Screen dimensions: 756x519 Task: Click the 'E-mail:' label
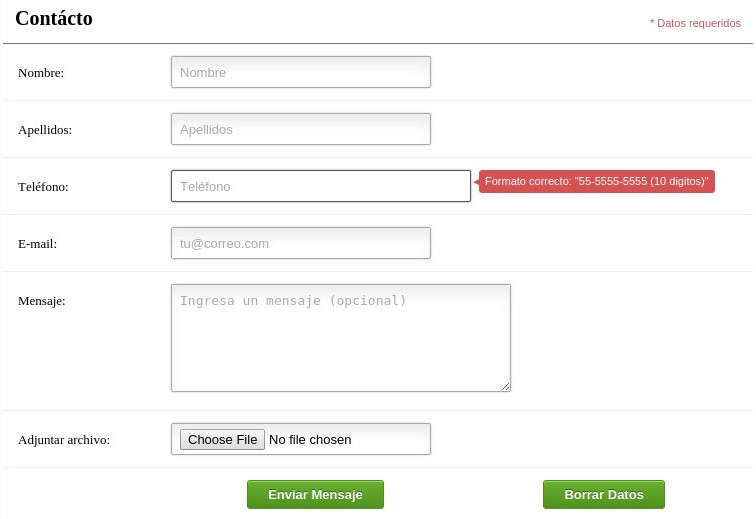click(x=38, y=244)
